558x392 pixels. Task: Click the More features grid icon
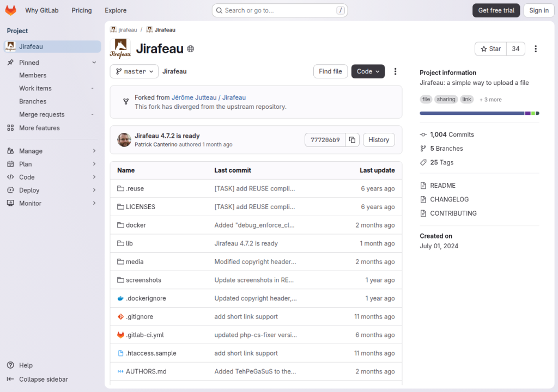(x=11, y=128)
